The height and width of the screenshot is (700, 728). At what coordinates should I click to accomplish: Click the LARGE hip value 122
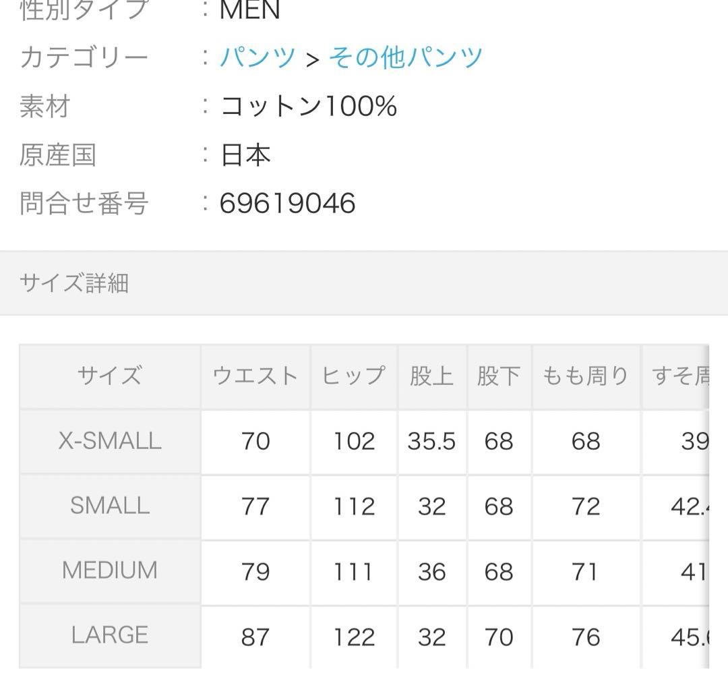tap(354, 637)
